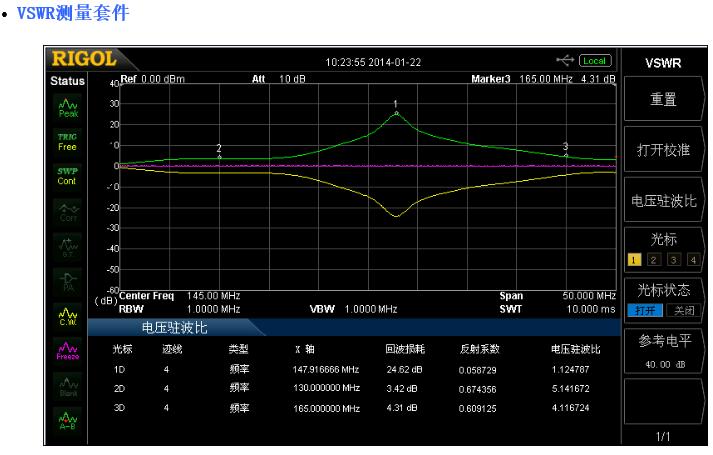This screenshot has width=713, height=455.
Task: Turn marker state on with 打开
Action: tap(643, 310)
